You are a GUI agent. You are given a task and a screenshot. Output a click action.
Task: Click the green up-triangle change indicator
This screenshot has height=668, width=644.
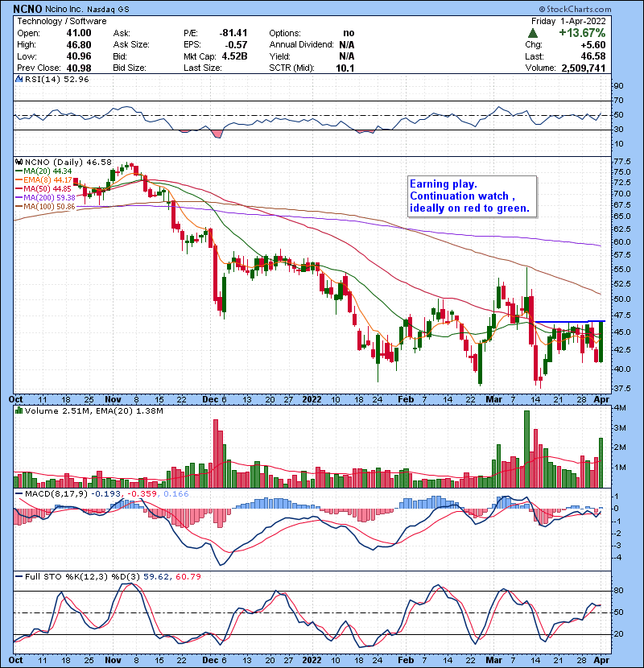pos(532,33)
